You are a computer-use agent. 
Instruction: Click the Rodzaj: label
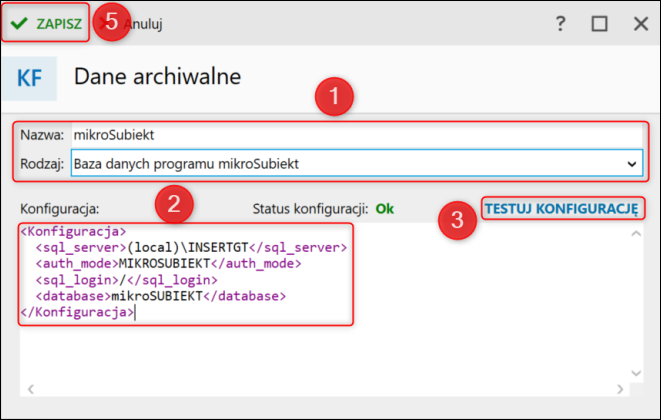point(42,164)
